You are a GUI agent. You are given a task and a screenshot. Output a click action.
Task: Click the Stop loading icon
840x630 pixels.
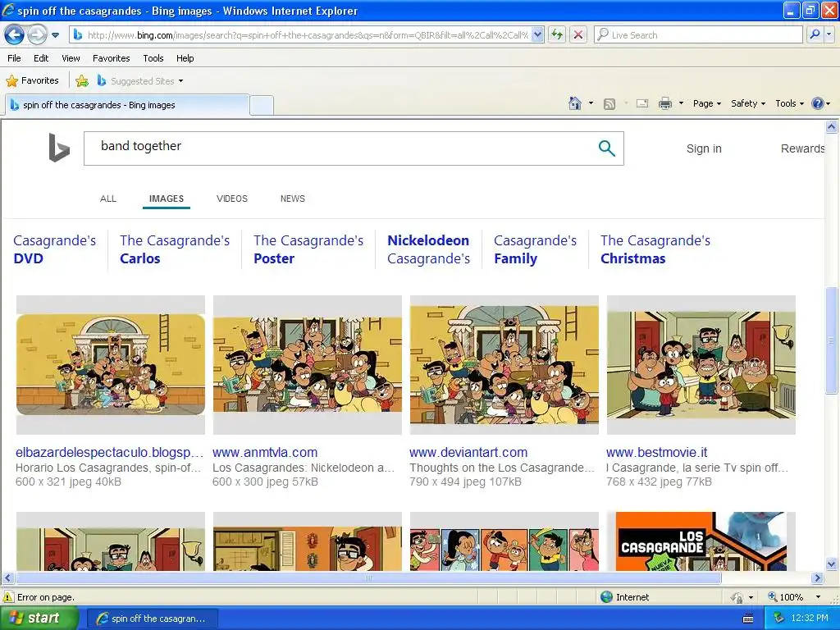coord(578,35)
